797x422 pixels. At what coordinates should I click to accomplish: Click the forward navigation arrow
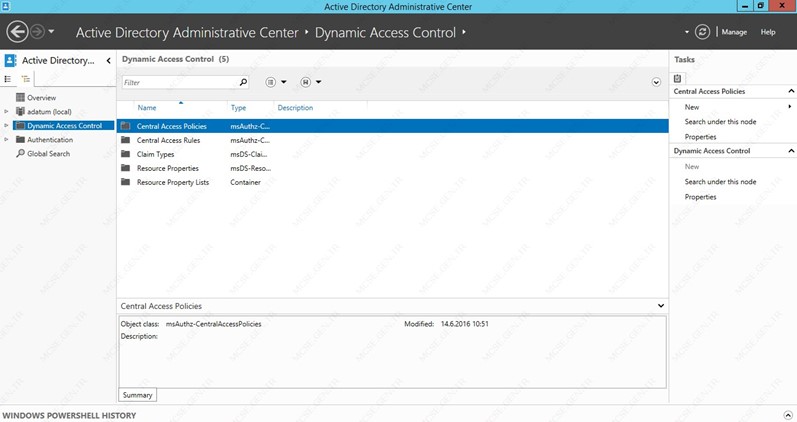(37, 32)
